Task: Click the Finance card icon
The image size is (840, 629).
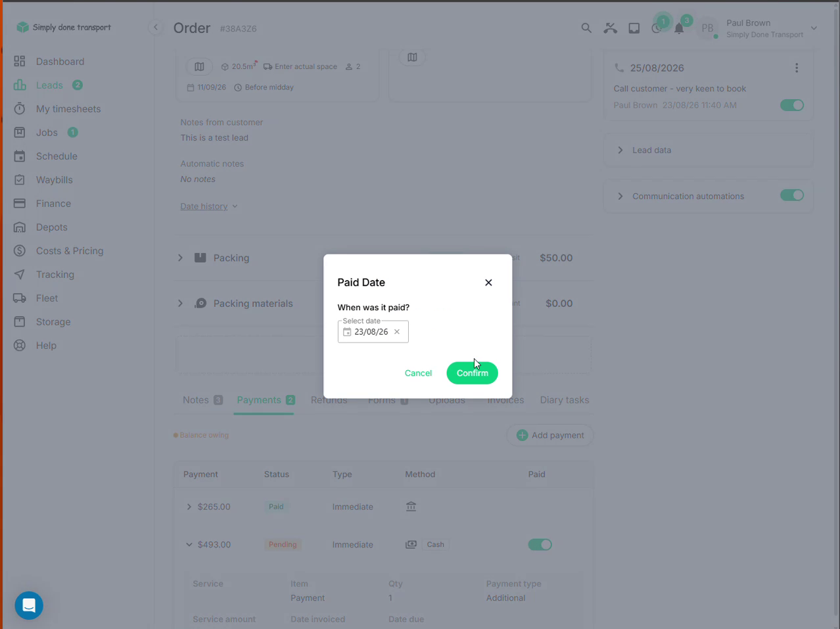Action: pyautogui.click(x=20, y=203)
